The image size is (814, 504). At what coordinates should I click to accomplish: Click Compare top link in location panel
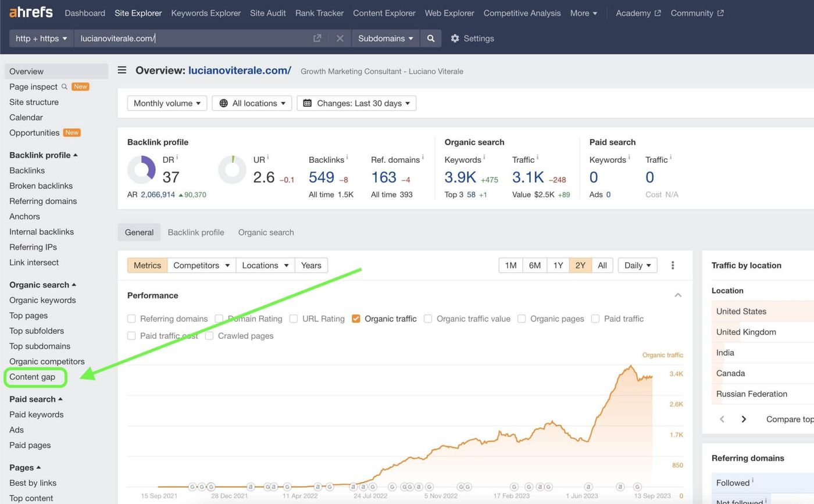coord(790,419)
